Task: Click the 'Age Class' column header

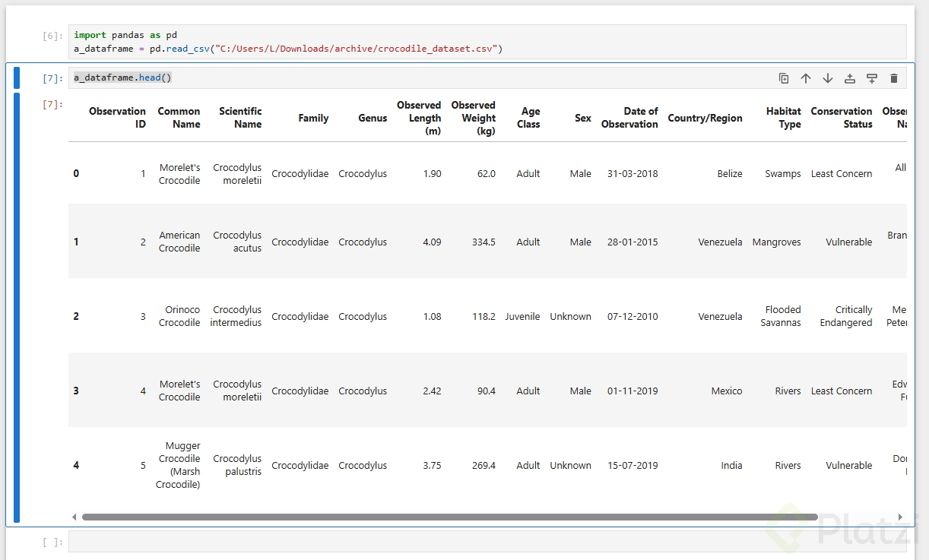Action: (528, 118)
